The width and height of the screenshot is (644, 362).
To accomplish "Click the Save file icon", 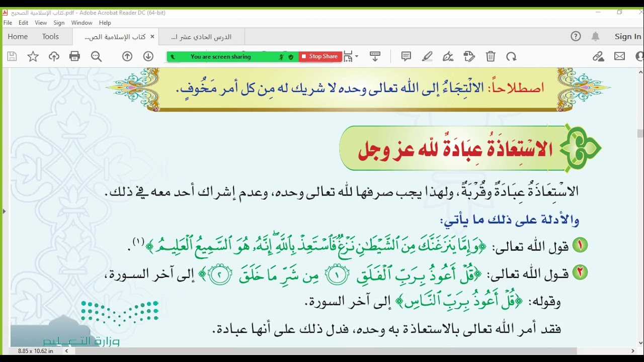I will 12,57.
